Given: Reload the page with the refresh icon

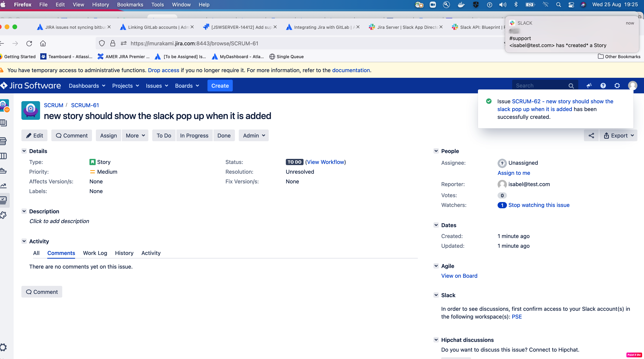Looking at the screenshot, I should [29, 44].
